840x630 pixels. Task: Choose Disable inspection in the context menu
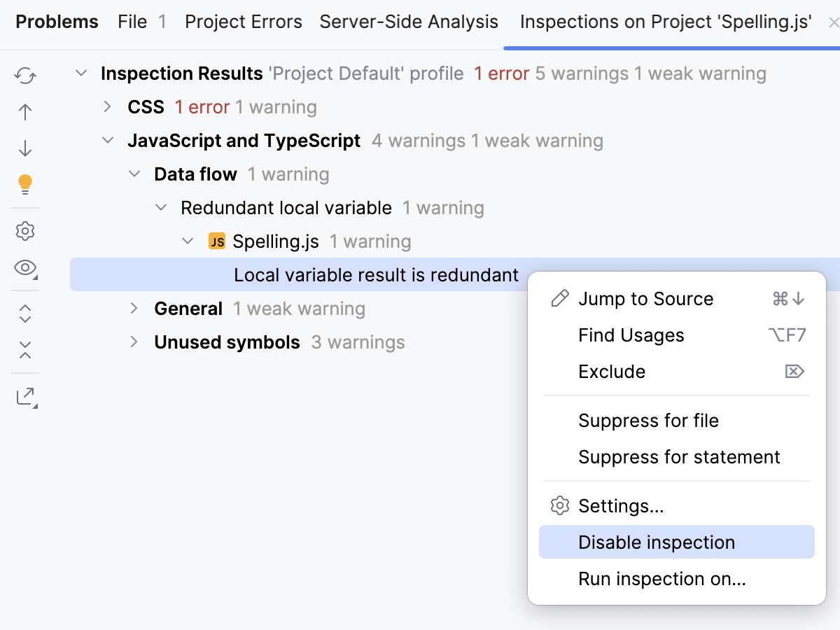tap(657, 542)
